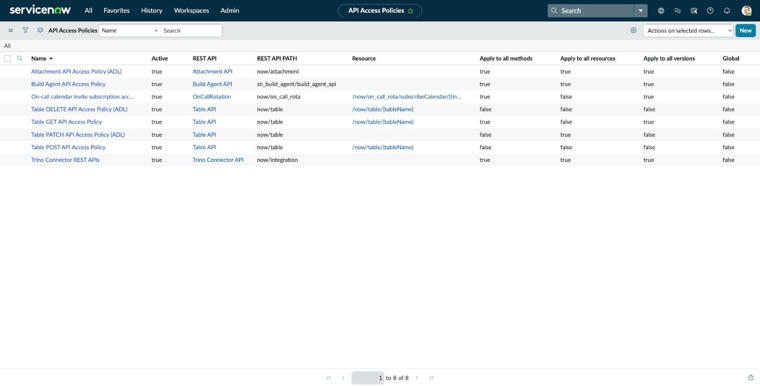Open Attachment API Access Policy (ADL) record
The width and height of the screenshot is (760, 387).
click(77, 71)
